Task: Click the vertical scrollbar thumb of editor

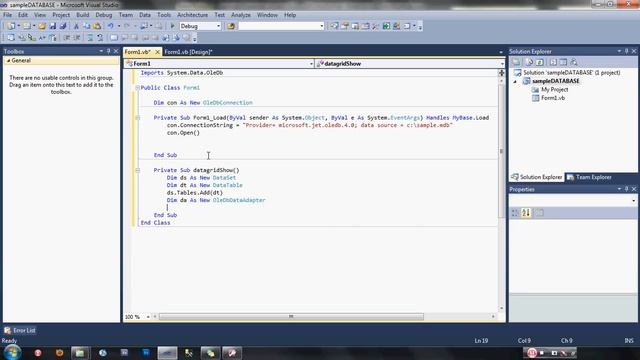Action: coord(501,151)
